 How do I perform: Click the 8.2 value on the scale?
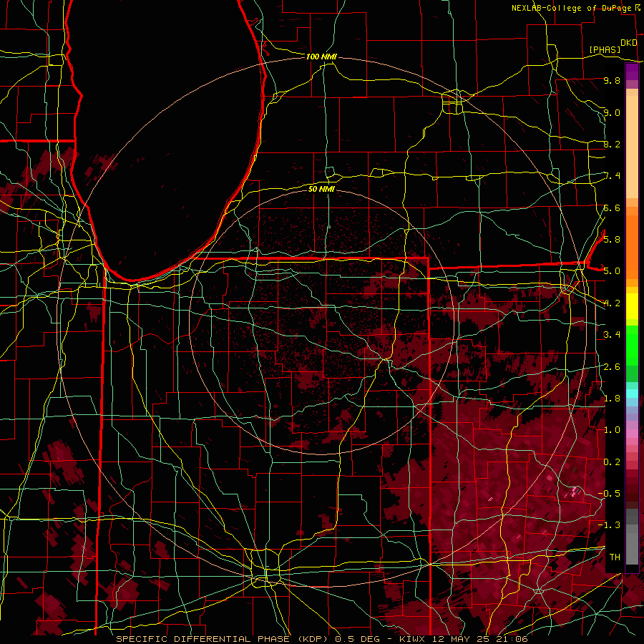click(612, 145)
